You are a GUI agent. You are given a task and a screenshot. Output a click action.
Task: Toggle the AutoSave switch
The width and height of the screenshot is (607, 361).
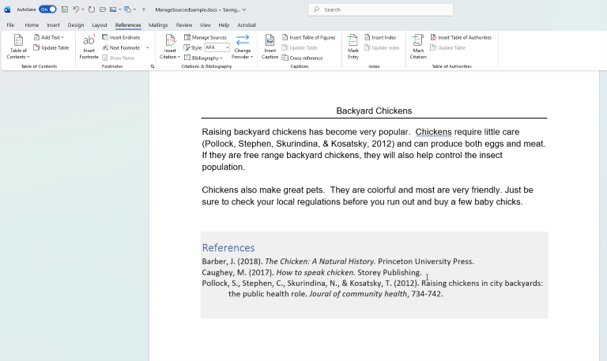[x=48, y=9]
